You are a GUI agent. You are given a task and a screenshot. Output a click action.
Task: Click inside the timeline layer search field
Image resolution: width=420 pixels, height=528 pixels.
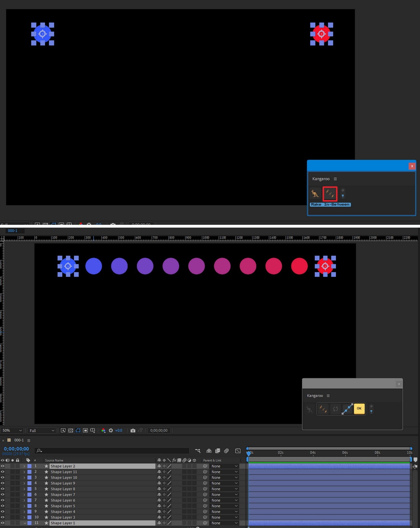tap(112, 450)
